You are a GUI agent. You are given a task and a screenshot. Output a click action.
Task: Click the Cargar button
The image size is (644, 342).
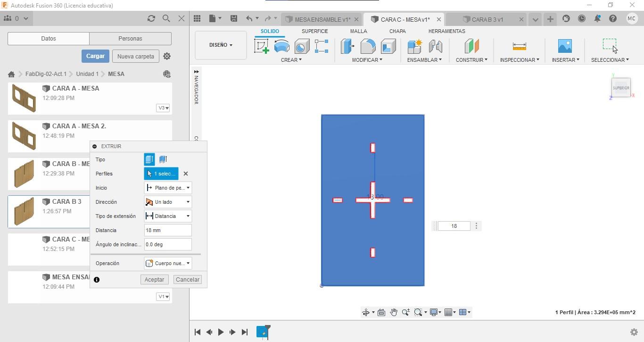[95, 56]
